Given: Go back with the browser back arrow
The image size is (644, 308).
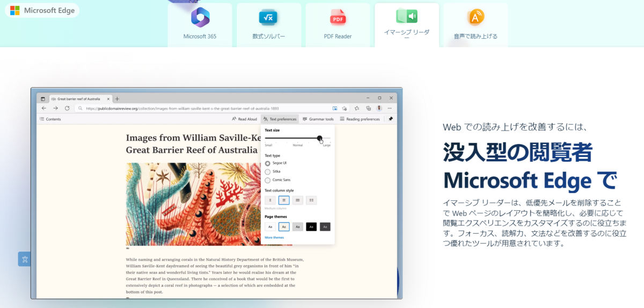Looking at the screenshot, I should click(44, 108).
